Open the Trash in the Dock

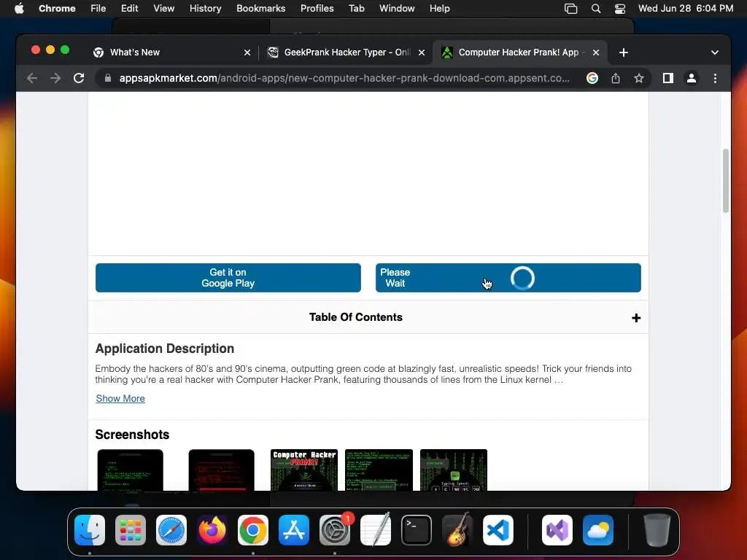(657, 530)
